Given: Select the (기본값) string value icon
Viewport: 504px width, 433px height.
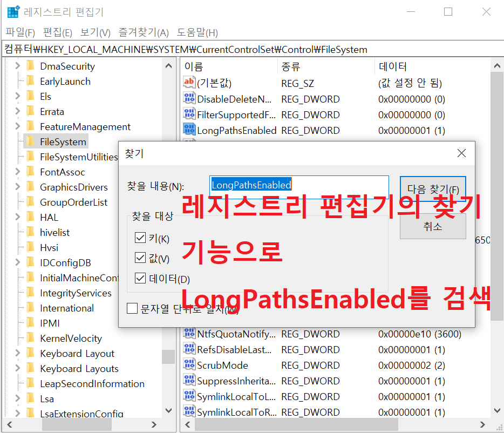Looking at the screenshot, I should tap(189, 82).
